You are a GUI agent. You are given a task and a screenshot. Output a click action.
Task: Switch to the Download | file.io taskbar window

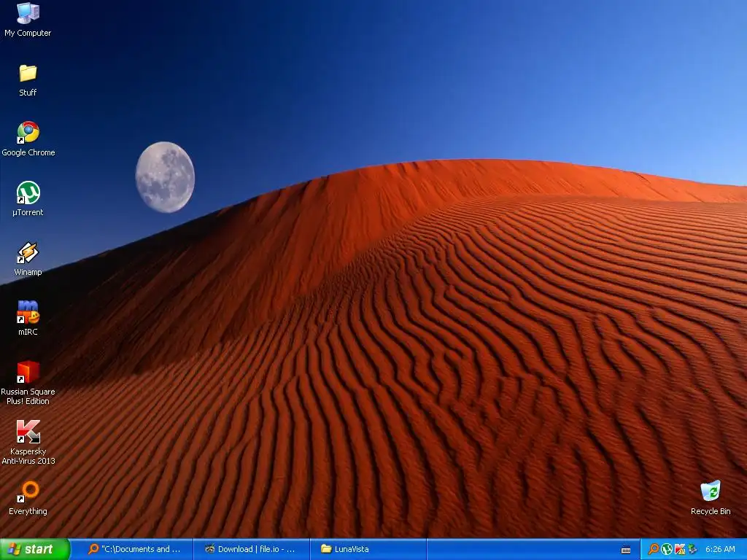point(251,549)
